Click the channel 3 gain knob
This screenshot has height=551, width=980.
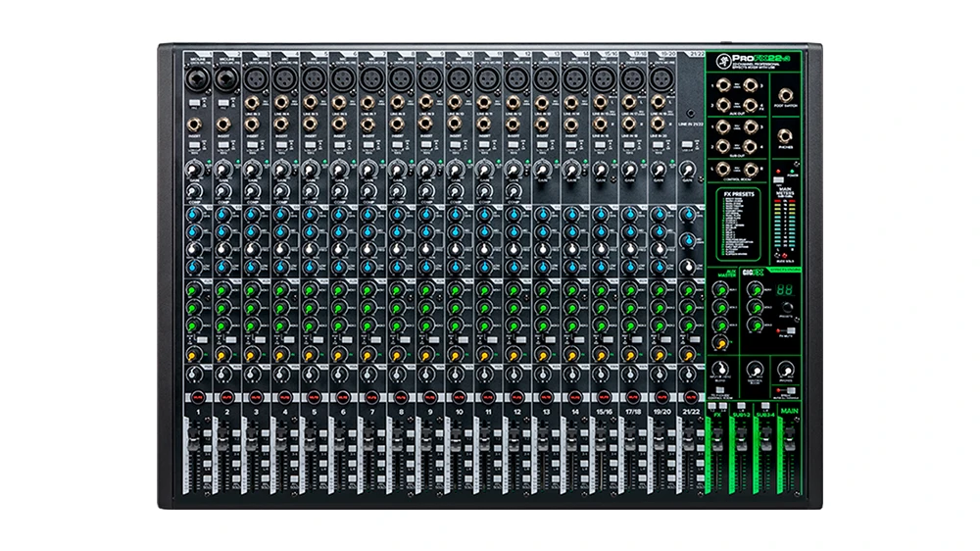tap(252, 171)
